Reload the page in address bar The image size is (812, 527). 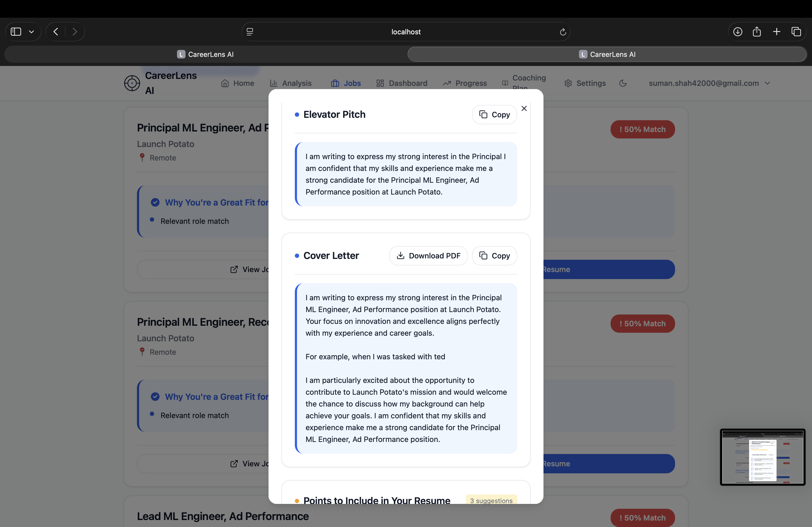563,32
